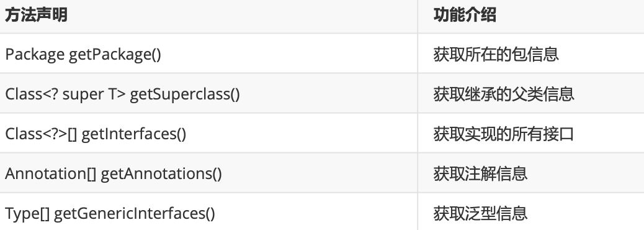644x230 pixels.
Task: Click the word getSuperclass() in the table
Action: [185, 94]
